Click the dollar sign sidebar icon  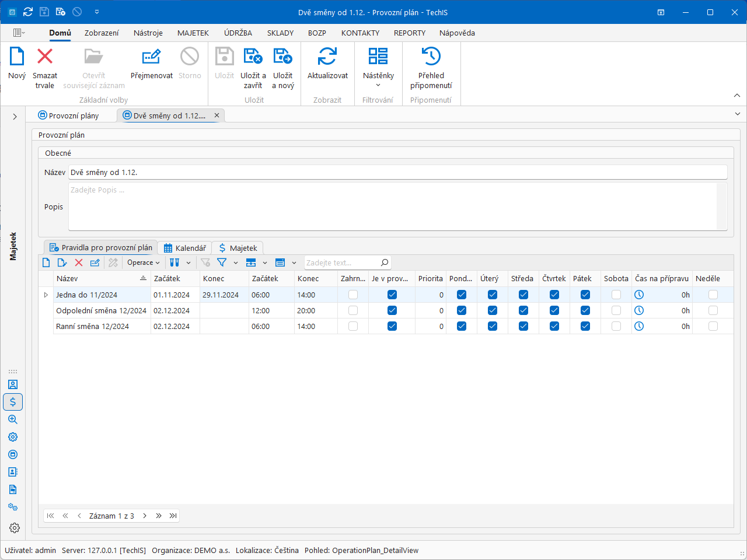tap(13, 402)
